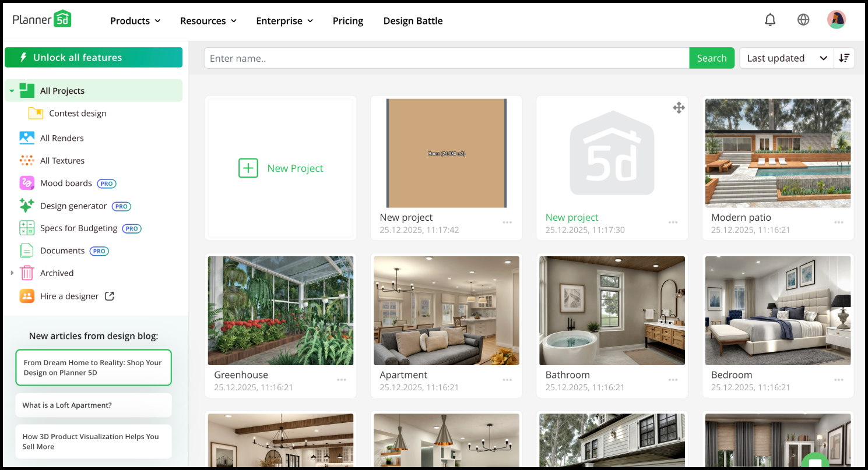868x470 pixels.
Task: Click the Planner 5d logo
Action: (42, 20)
